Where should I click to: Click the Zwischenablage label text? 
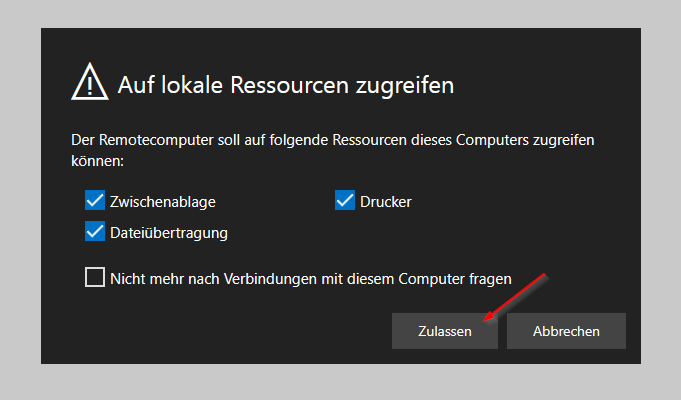click(x=162, y=202)
